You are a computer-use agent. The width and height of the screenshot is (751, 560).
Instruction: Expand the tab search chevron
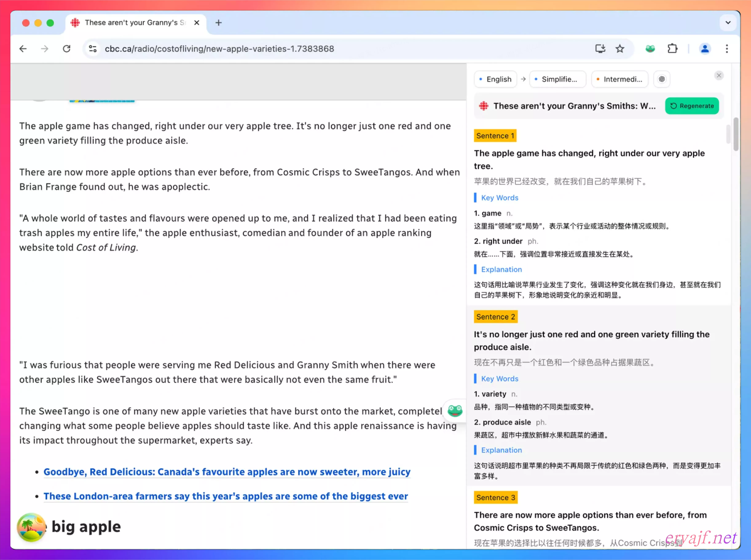pyautogui.click(x=728, y=23)
